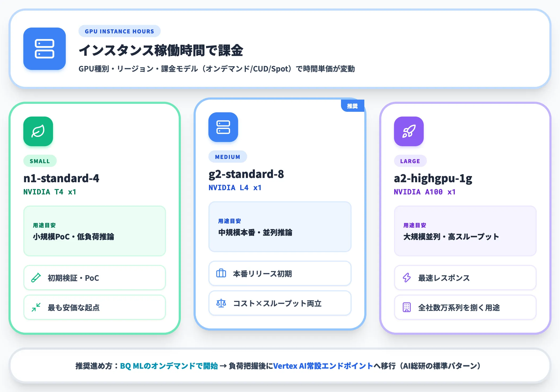Screen dimensions: 560x392
Task: Select the g2-standard-8 instance title
Action: tap(246, 174)
